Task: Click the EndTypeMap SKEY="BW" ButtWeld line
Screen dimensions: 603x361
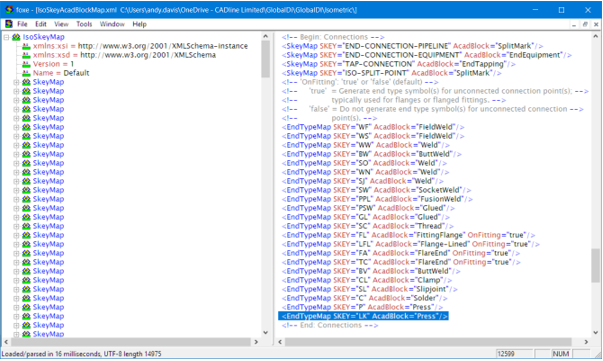Action: [371, 154]
